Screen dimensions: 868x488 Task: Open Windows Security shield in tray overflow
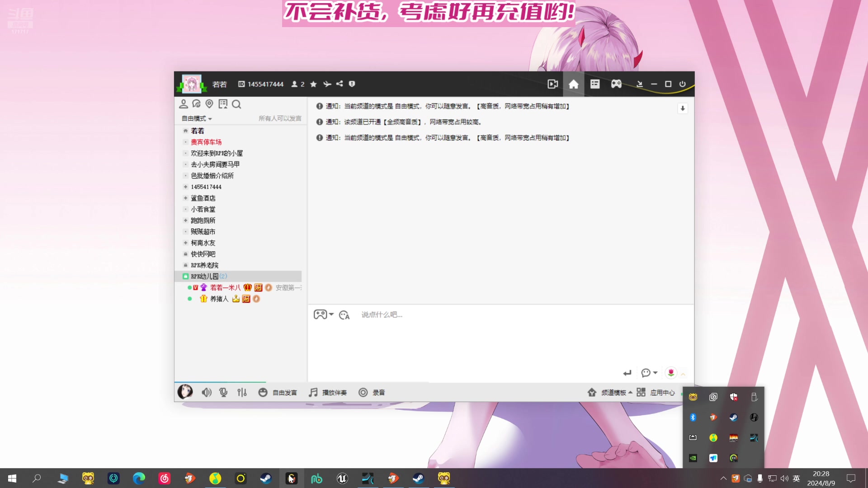pyautogui.click(x=733, y=397)
